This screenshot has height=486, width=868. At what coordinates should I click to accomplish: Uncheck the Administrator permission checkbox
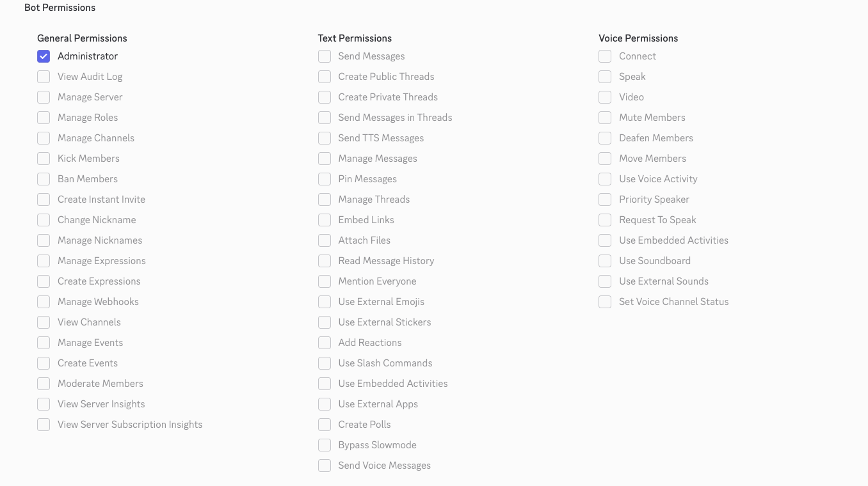coord(44,56)
